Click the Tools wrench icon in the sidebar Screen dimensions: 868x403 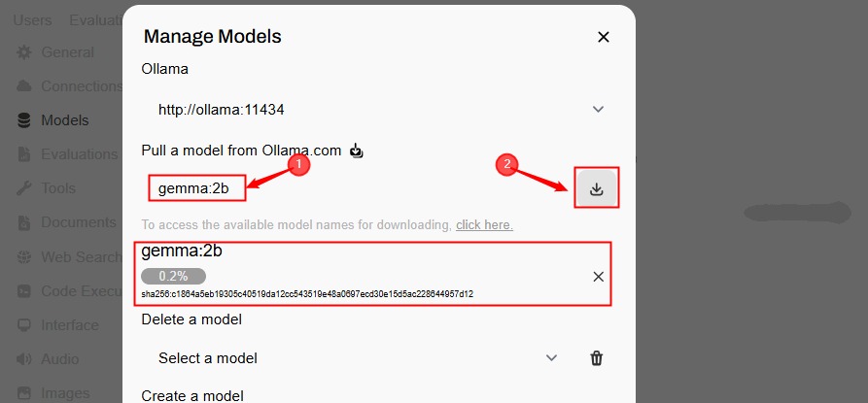pyautogui.click(x=24, y=188)
